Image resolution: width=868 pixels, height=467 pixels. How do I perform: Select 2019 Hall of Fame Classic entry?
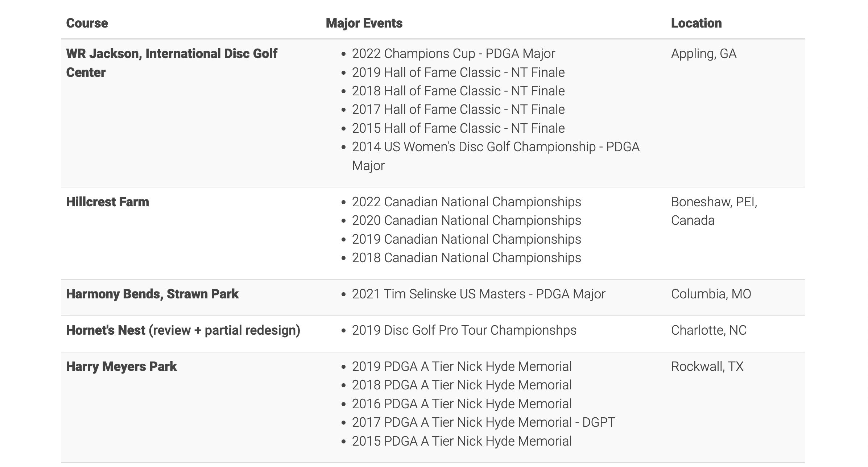point(458,73)
